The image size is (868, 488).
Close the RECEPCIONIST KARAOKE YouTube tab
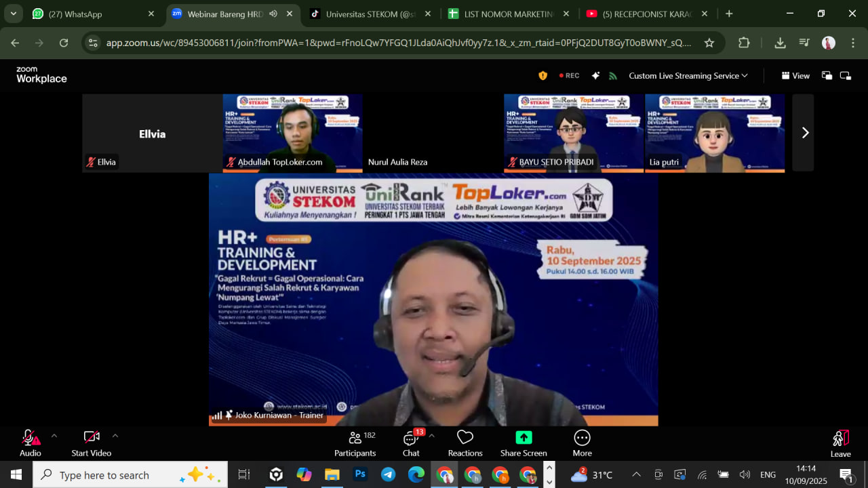click(x=705, y=14)
